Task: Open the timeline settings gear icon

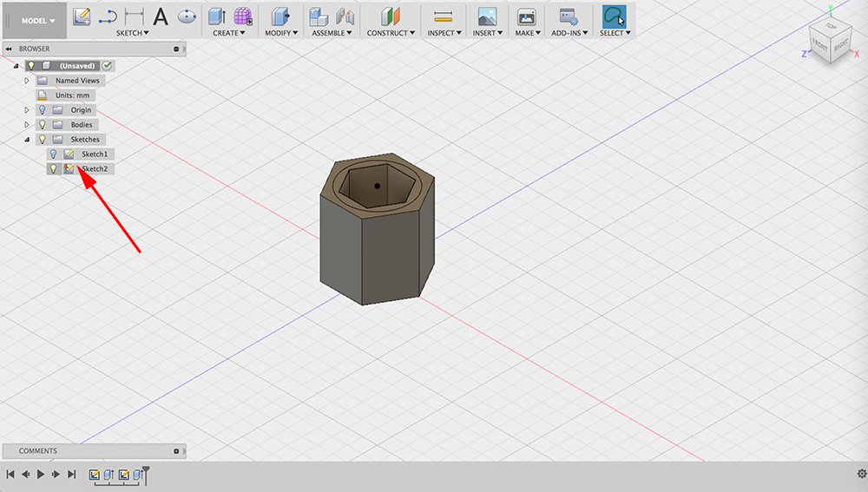Action: [x=861, y=474]
